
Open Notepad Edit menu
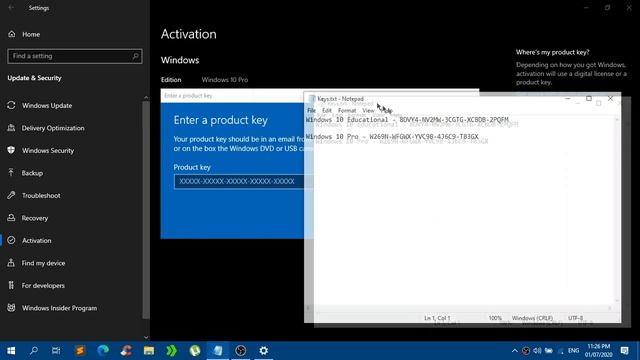327,110
